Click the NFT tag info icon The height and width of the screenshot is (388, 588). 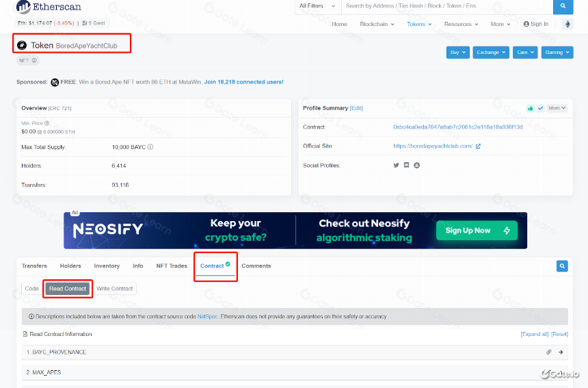[34, 60]
